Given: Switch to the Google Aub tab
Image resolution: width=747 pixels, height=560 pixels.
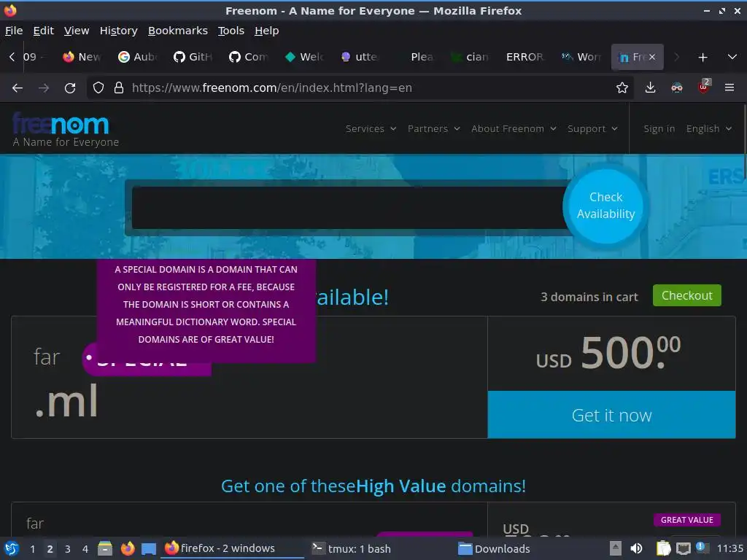Looking at the screenshot, I should click(138, 57).
